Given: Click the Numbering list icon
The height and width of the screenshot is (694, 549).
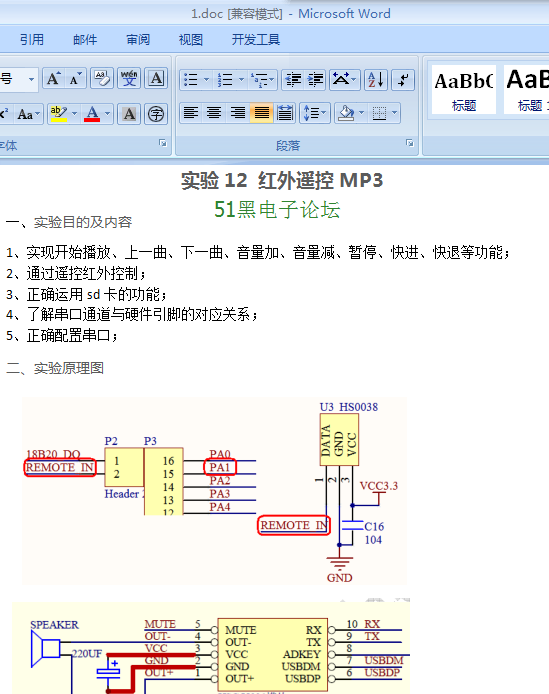Looking at the screenshot, I should coord(225,80).
